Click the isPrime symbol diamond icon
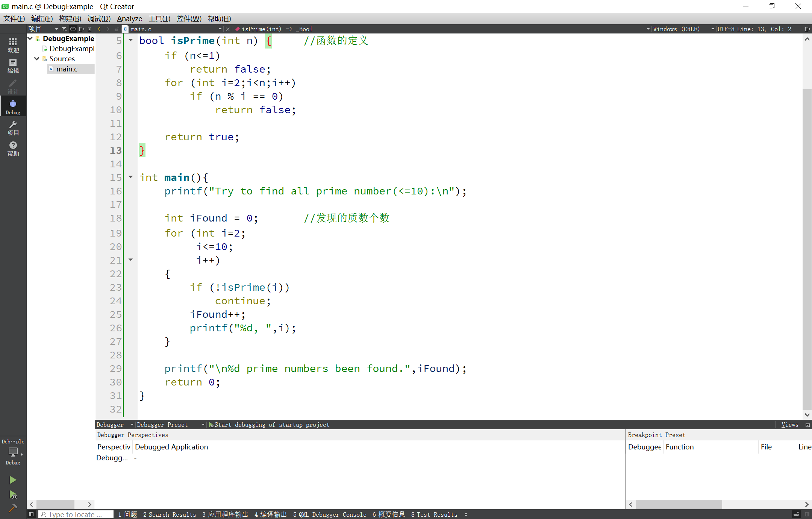The width and height of the screenshot is (812, 519). pos(238,29)
